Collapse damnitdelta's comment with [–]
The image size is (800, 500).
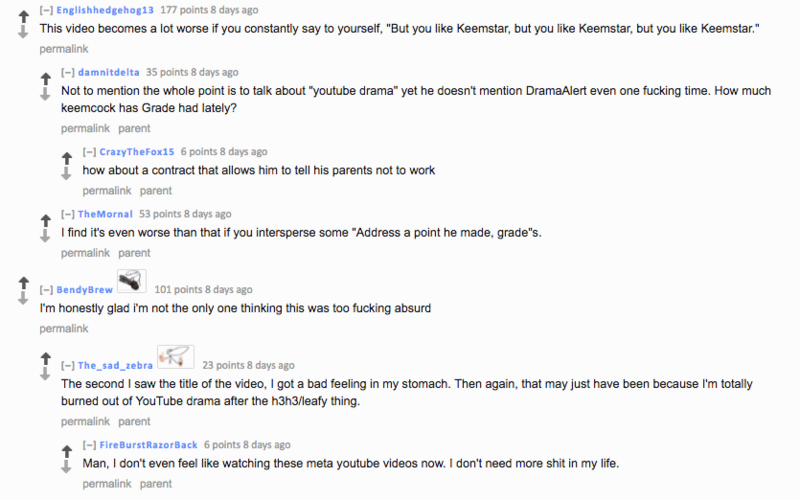tap(68, 73)
